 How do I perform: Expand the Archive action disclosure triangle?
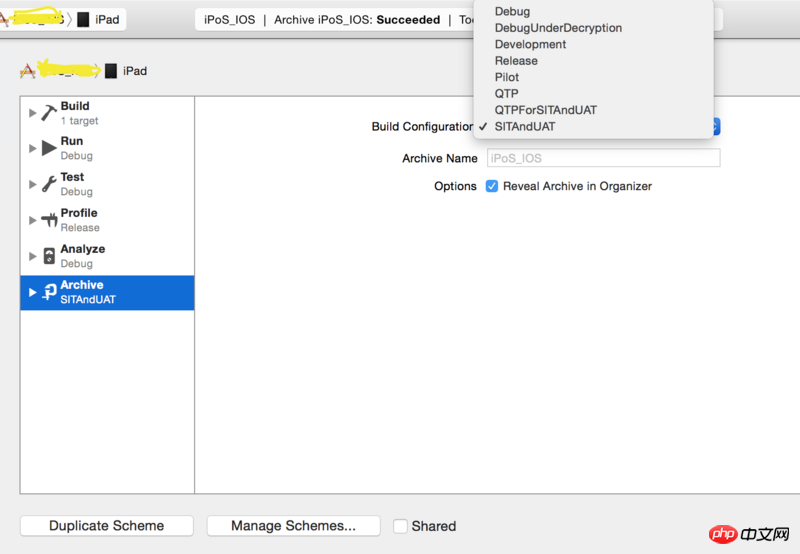point(33,292)
